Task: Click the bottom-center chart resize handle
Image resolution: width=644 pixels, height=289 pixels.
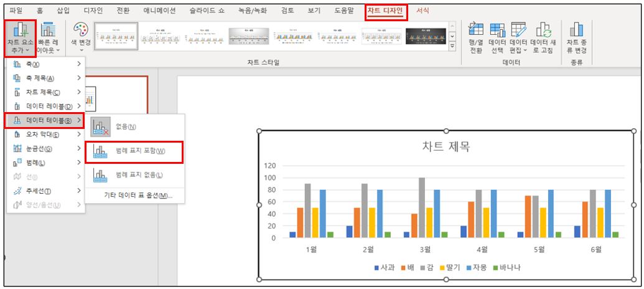Action: click(446, 280)
